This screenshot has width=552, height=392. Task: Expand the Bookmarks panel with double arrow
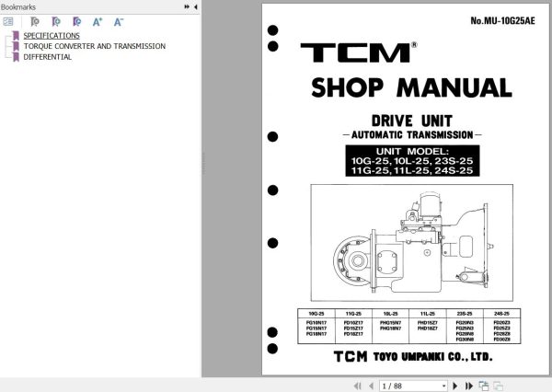[x=187, y=6]
